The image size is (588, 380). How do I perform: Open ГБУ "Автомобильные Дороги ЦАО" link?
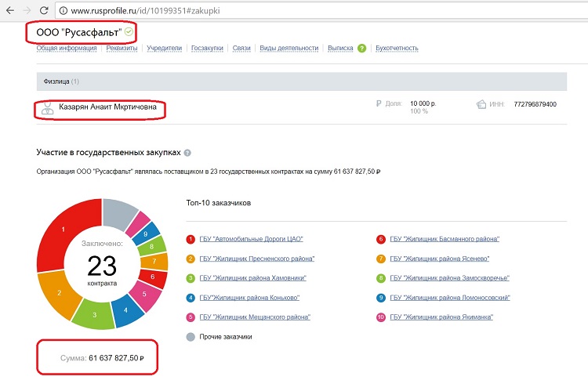pyautogui.click(x=251, y=239)
